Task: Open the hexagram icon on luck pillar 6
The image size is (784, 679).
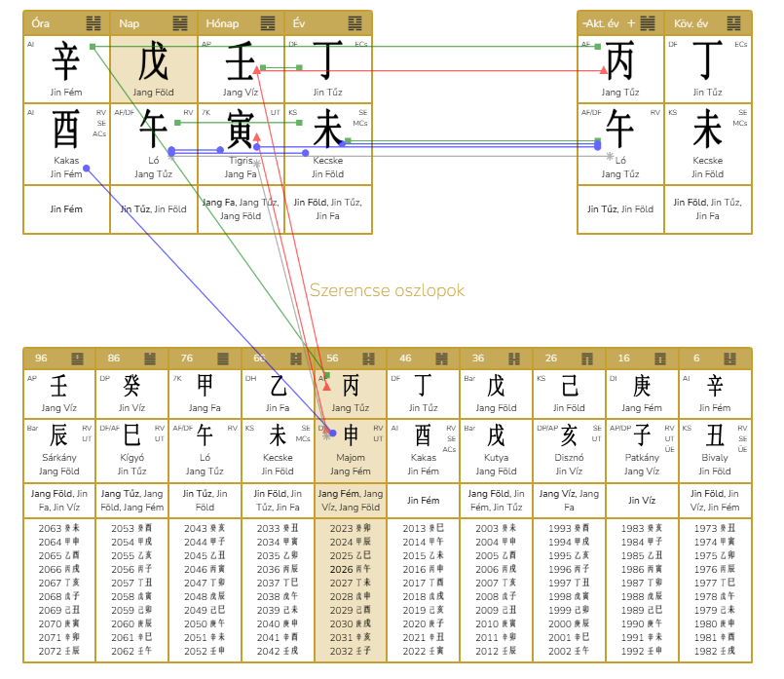Action: tap(735, 358)
